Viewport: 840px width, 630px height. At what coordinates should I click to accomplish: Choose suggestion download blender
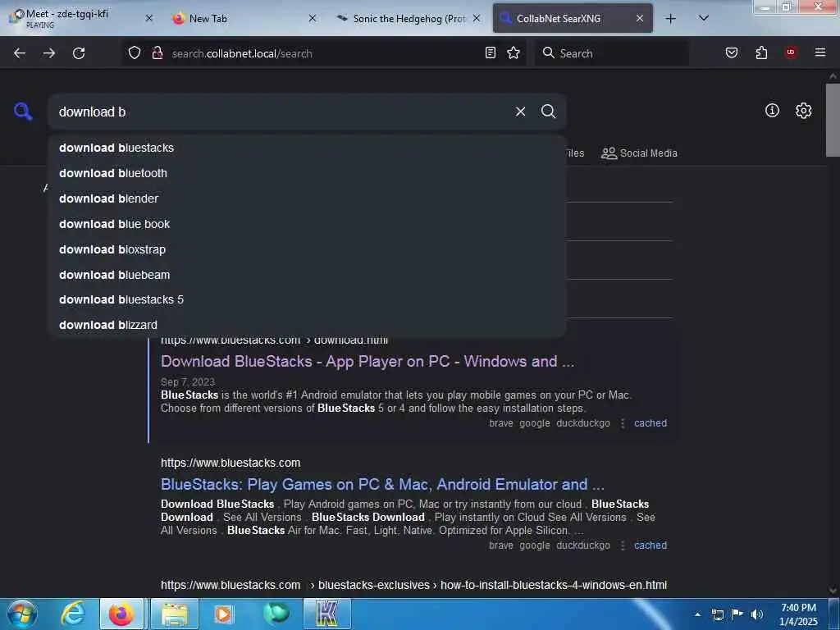pos(307,199)
